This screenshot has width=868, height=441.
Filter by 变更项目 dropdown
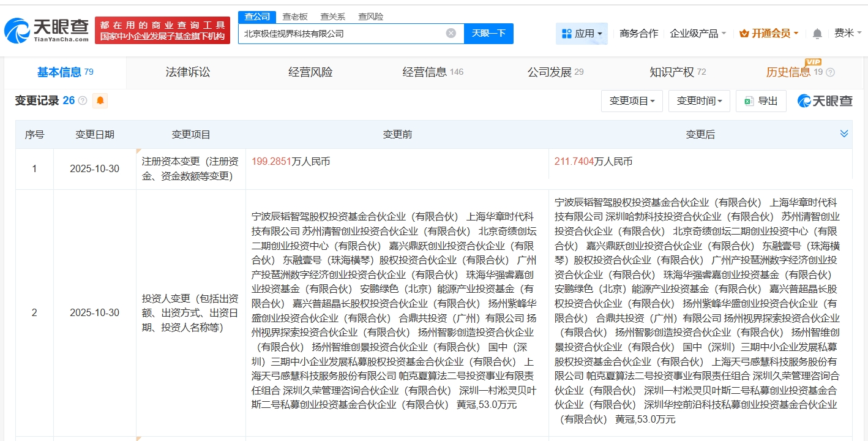632,101
